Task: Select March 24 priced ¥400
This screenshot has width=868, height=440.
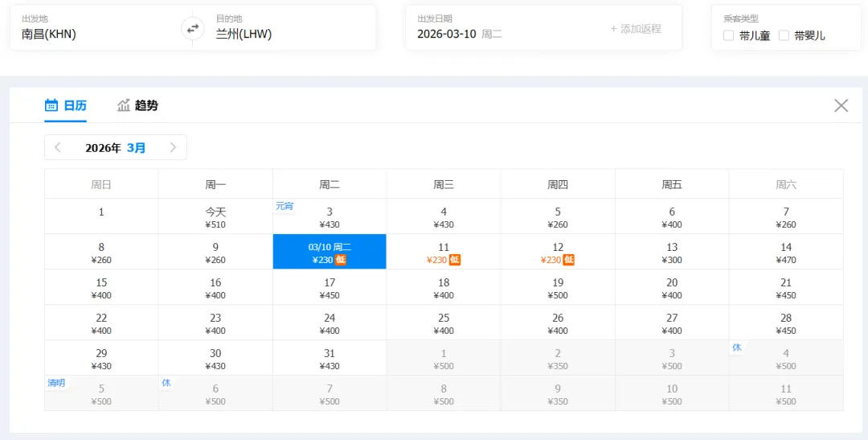Action: tap(330, 323)
